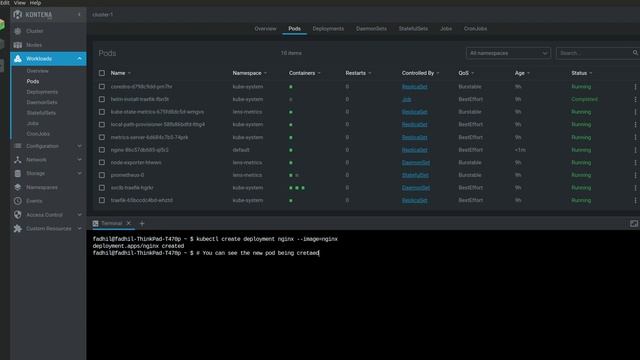Collapse the Workloads section chevron
This screenshot has width=640, height=360.
coord(79,59)
